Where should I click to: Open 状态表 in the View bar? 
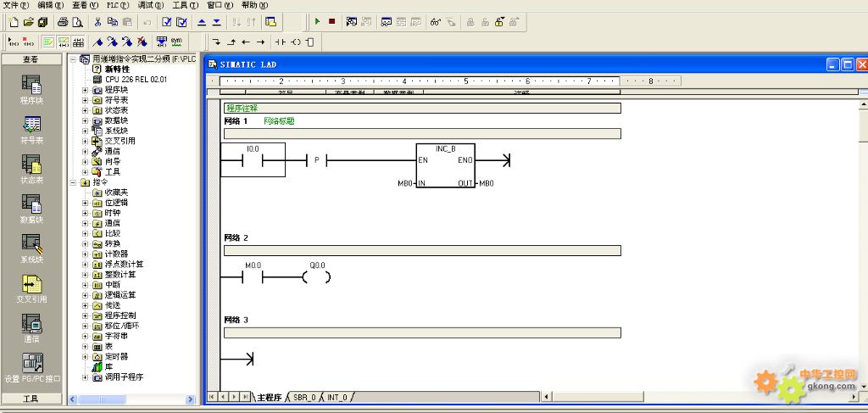point(31,170)
